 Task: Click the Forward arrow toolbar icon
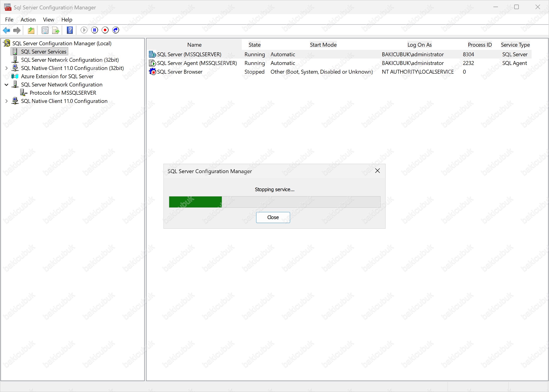(17, 30)
